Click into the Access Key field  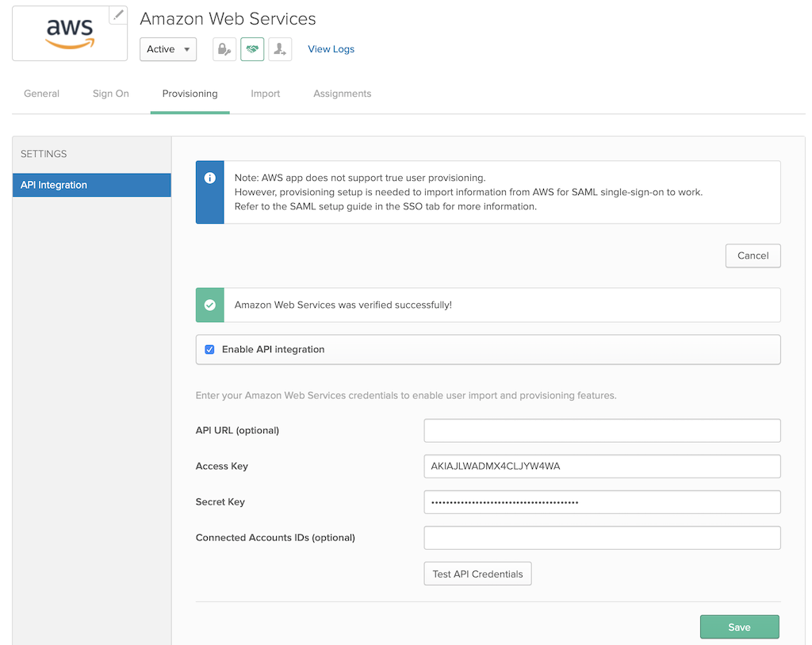coord(603,466)
